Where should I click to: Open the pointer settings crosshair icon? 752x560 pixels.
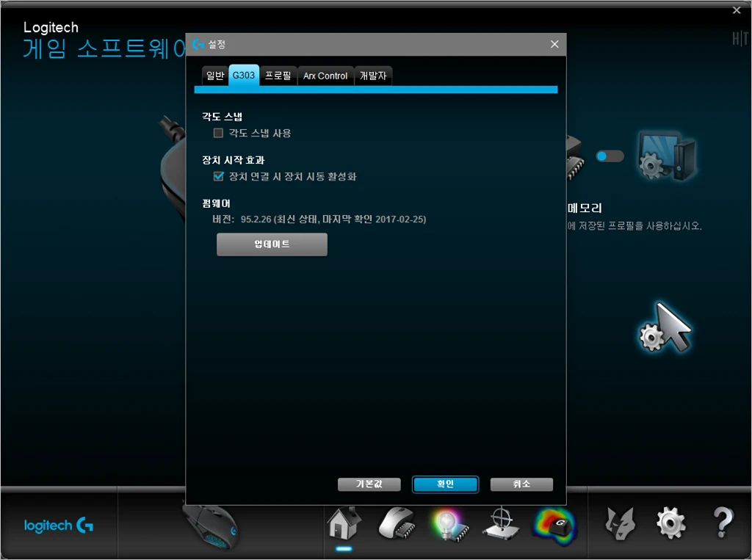[x=501, y=523]
